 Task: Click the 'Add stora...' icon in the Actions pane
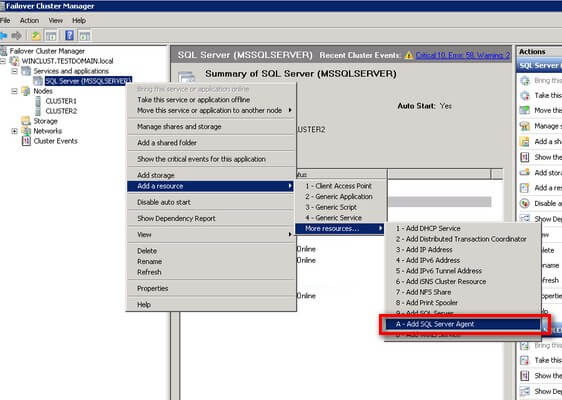pos(525,173)
